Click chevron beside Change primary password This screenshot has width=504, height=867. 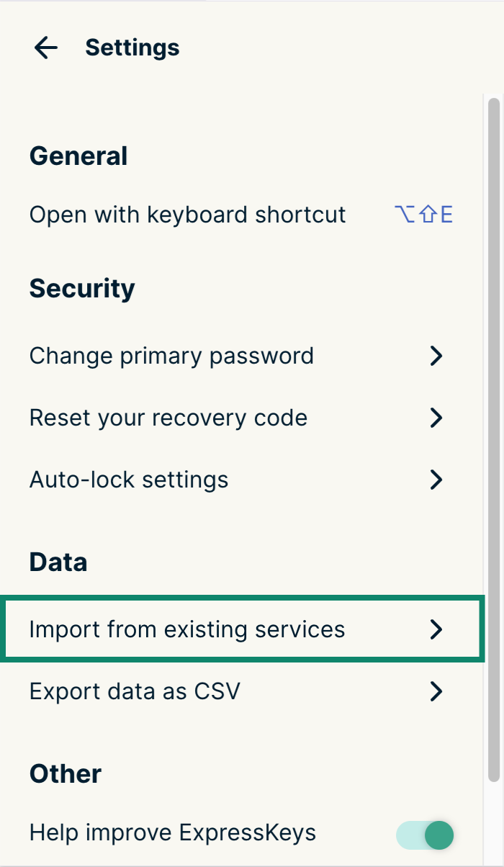click(436, 356)
